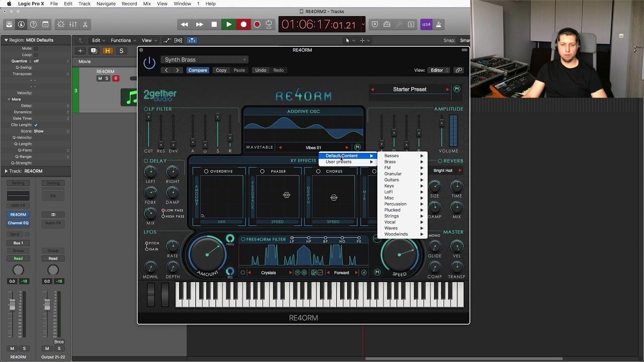Click the Automation toolbar icon
644x362 pixels.
click(167, 40)
